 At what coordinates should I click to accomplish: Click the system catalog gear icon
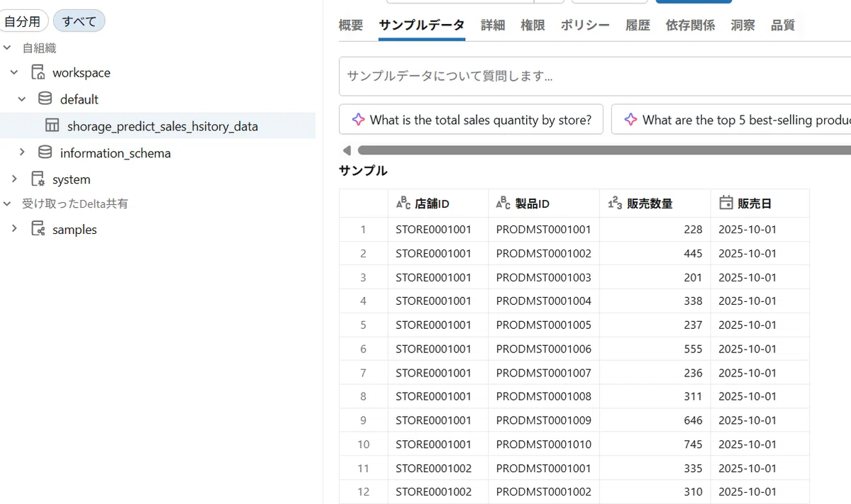pyautogui.click(x=38, y=179)
